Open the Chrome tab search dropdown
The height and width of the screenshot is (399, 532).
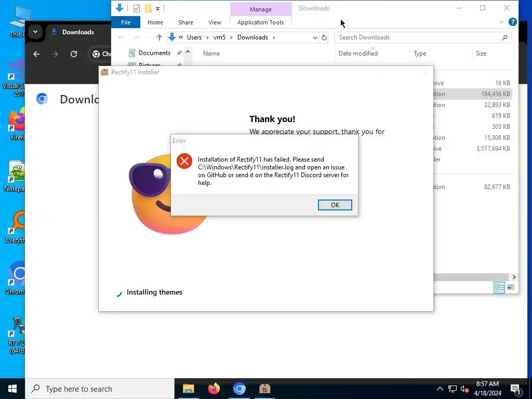pyautogui.click(x=35, y=32)
